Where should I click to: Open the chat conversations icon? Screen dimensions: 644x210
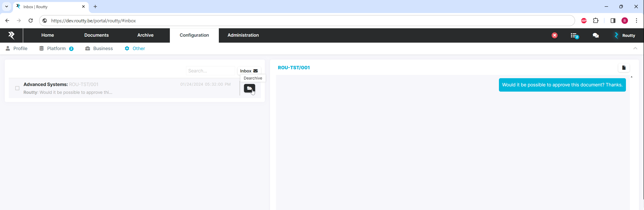pyautogui.click(x=596, y=36)
